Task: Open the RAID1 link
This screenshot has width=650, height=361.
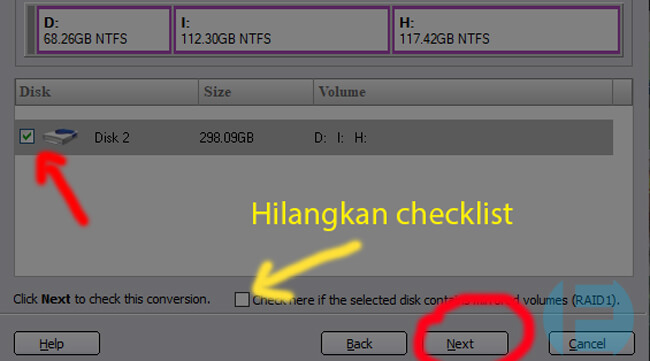Action: [x=594, y=300]
